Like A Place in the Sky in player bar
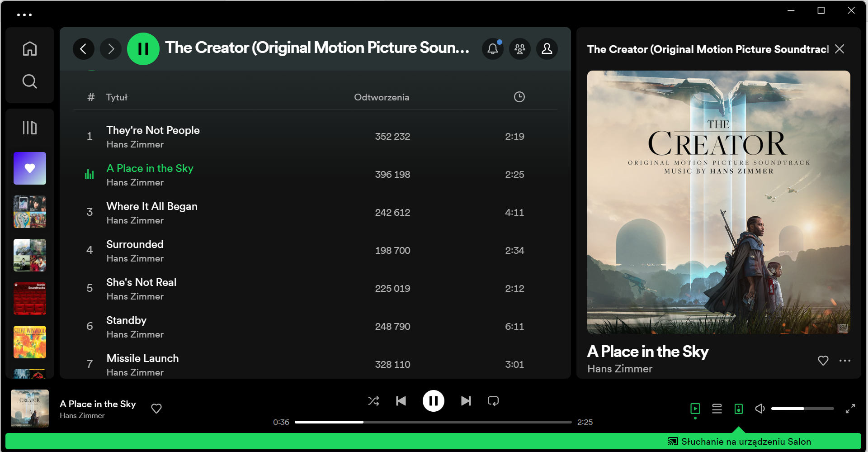868x452 pixels. coord(156,409)
